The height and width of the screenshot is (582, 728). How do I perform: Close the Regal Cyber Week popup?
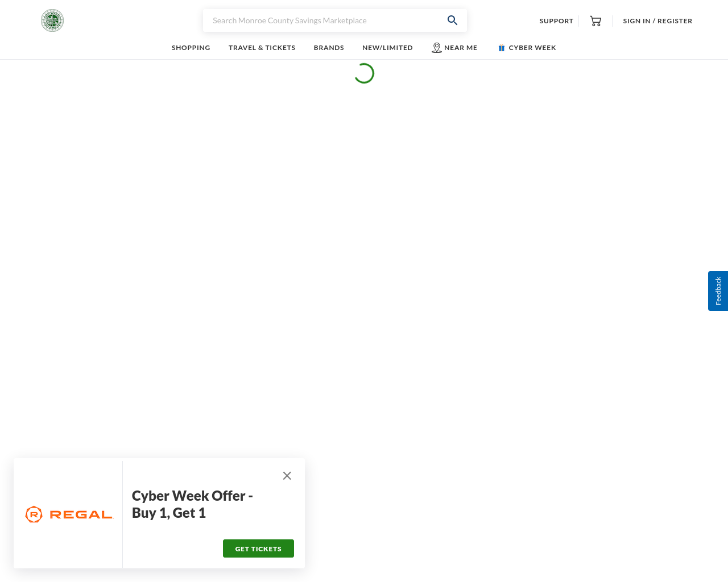click(x=287, y=476)
